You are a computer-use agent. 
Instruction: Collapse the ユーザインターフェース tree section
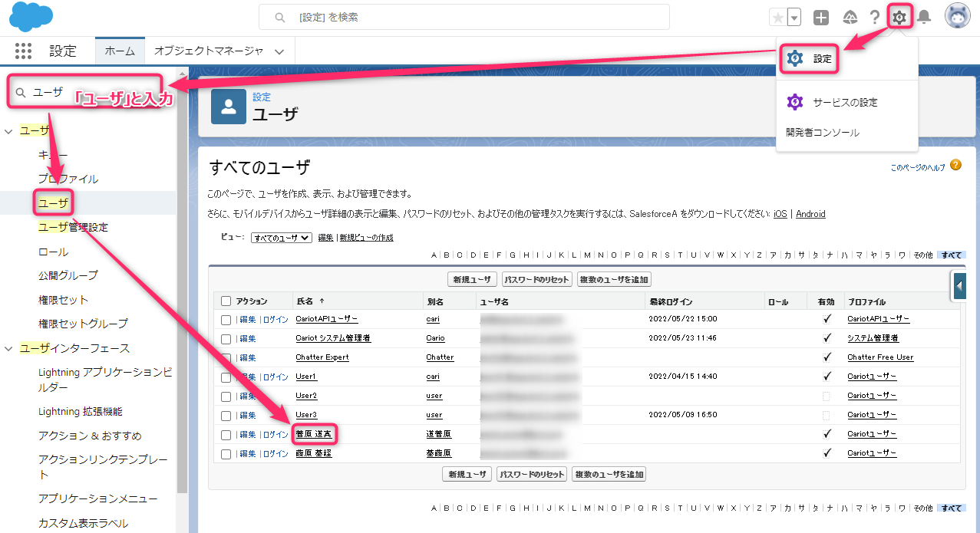click(x=8, y=348)
